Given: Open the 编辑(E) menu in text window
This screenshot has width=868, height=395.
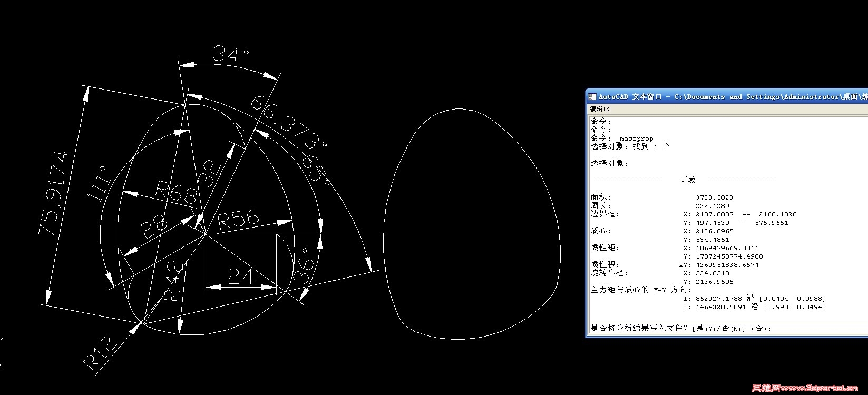Looking at the screenshot, I should (601, 109).
